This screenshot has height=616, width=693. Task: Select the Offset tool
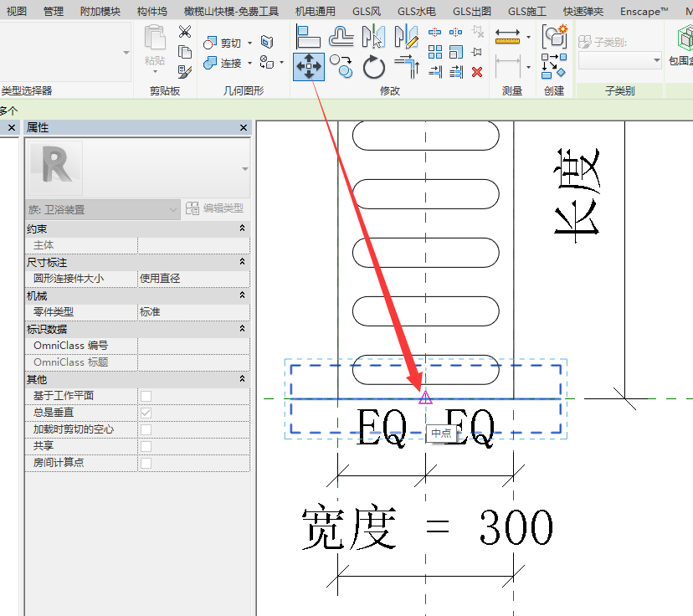[x=341, y=36]
